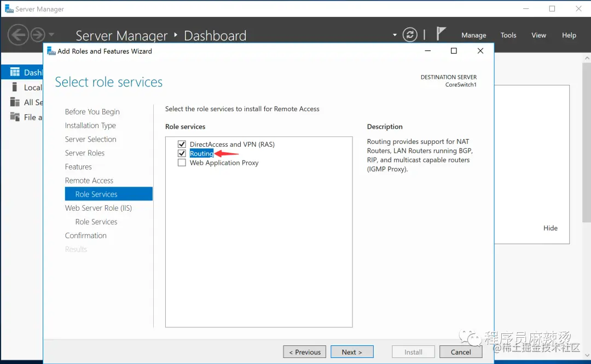Viewport: 591px width, 364px height.
Task: Click the wizard title bar icon
Action: (51, 51)
